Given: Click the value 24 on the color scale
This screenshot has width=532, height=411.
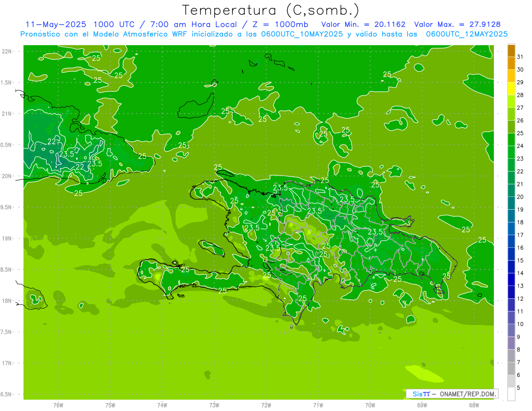Looking at the screenshot, I should pyautogui.click(x=520, y=146).
